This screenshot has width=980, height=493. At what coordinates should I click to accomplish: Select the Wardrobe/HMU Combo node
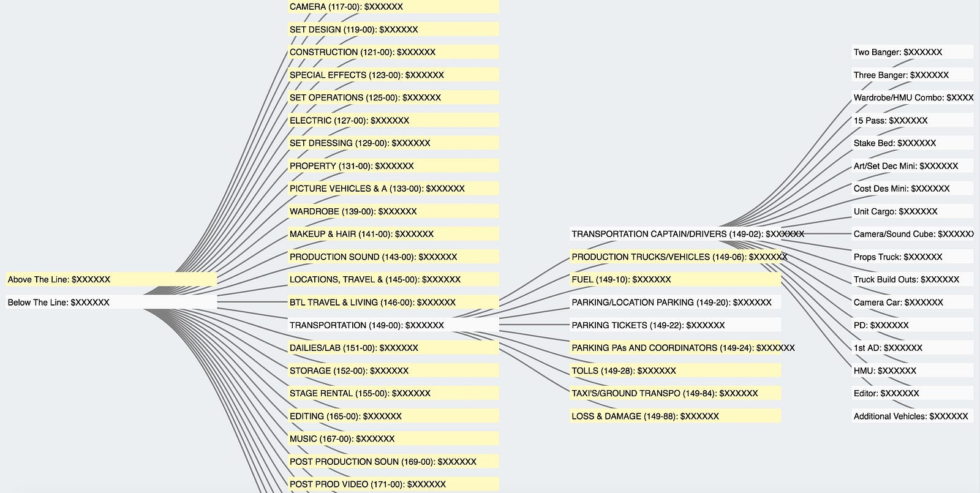[913, 97]
